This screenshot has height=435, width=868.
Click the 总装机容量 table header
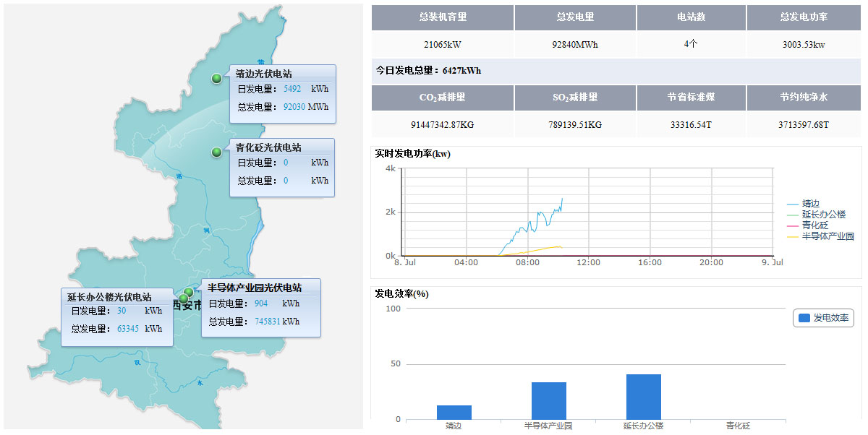tap(443, 17)
